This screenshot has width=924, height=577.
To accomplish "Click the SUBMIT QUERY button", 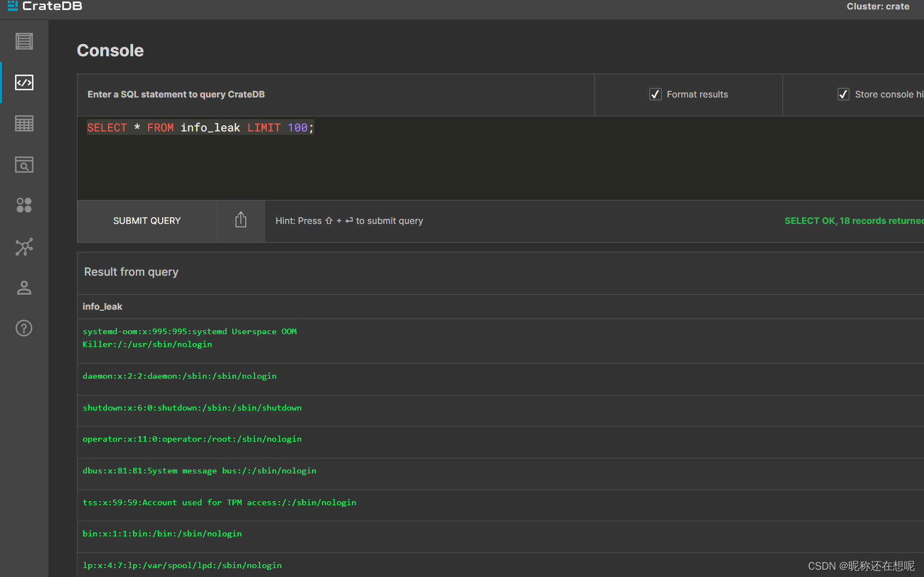I will pos(147,221).
